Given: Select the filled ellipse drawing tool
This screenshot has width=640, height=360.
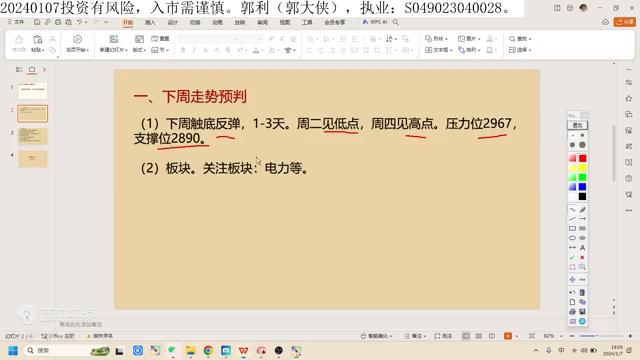Looking at the screenshot, I should pos(582,238).
